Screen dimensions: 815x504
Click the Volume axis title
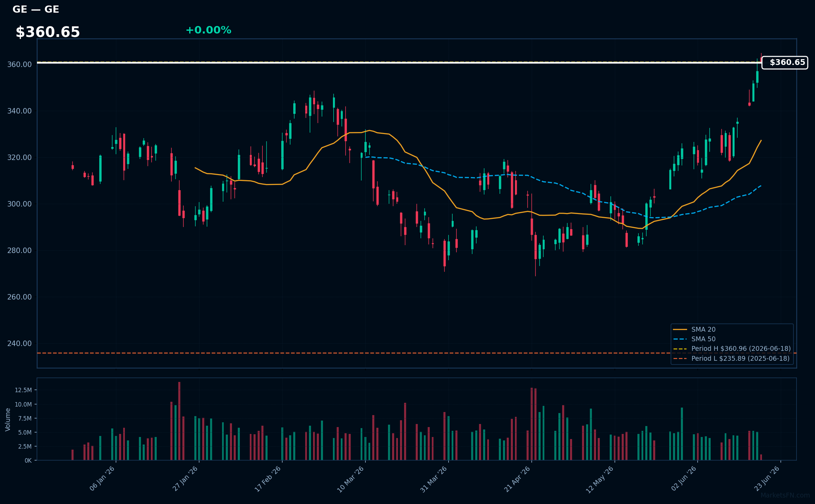(x=8, y=420)
